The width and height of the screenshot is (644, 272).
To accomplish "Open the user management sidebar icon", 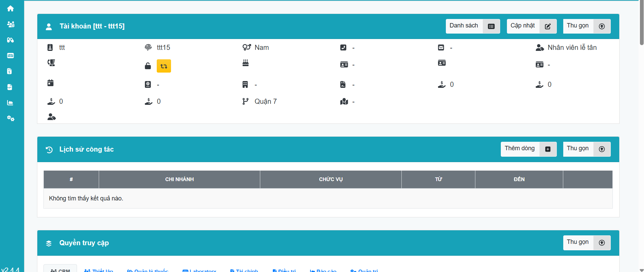I will 11,24.
